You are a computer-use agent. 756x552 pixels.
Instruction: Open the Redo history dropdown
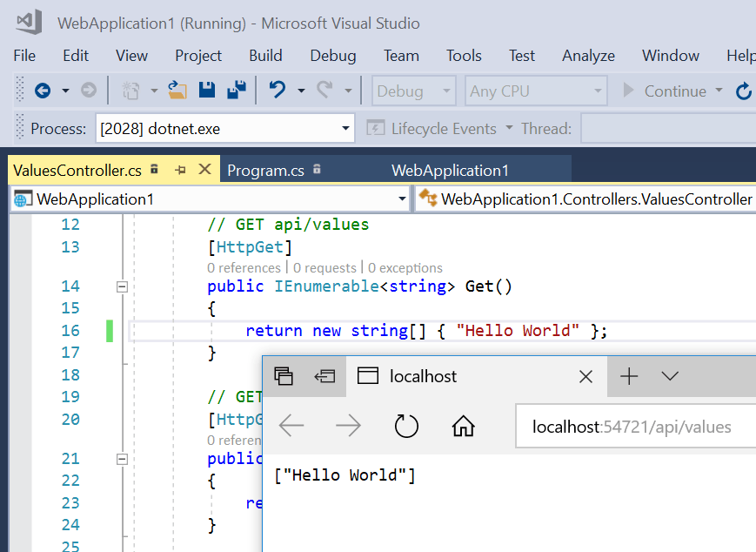click(348, 91)
